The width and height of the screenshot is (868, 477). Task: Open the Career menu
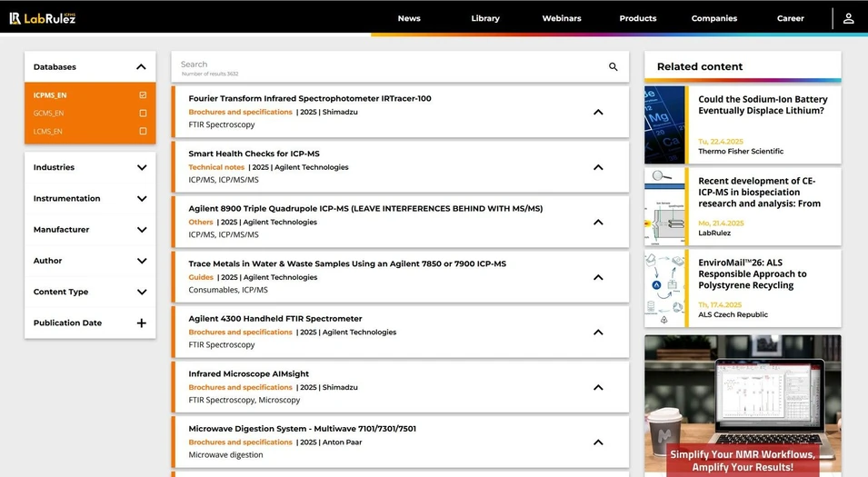coord(791,18)
